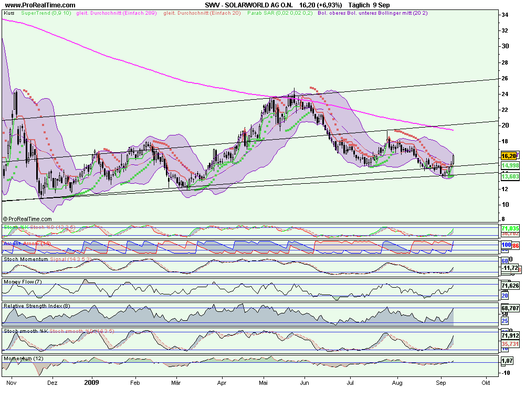Click the 71,912 Stoch smooth %K value tag
This screenshot has width=525, height=420.
coord(510,335)
